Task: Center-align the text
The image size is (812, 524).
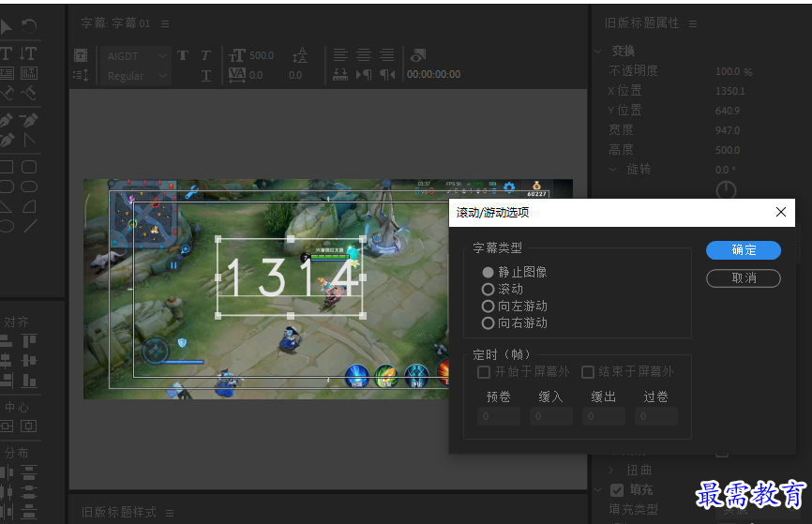Action: 364,54
